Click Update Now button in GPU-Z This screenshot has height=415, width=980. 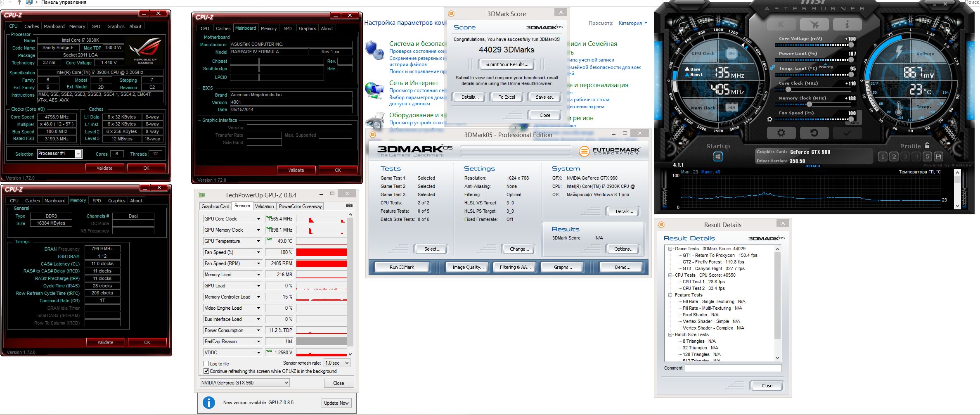(336, 403)
